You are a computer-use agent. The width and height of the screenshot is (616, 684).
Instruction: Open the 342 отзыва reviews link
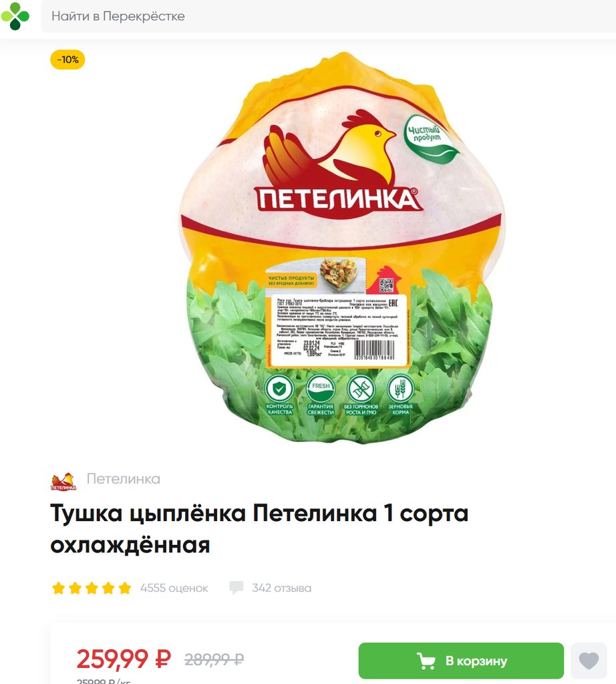coord(282,588)
